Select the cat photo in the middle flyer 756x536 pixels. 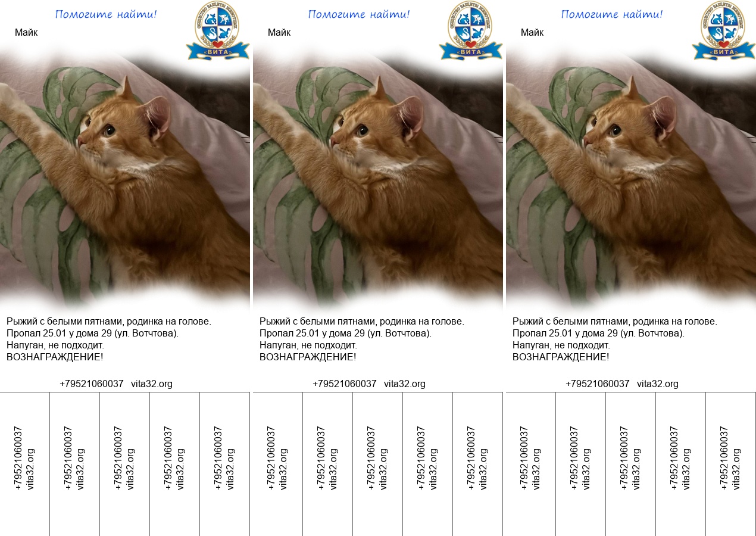(378, 179)
